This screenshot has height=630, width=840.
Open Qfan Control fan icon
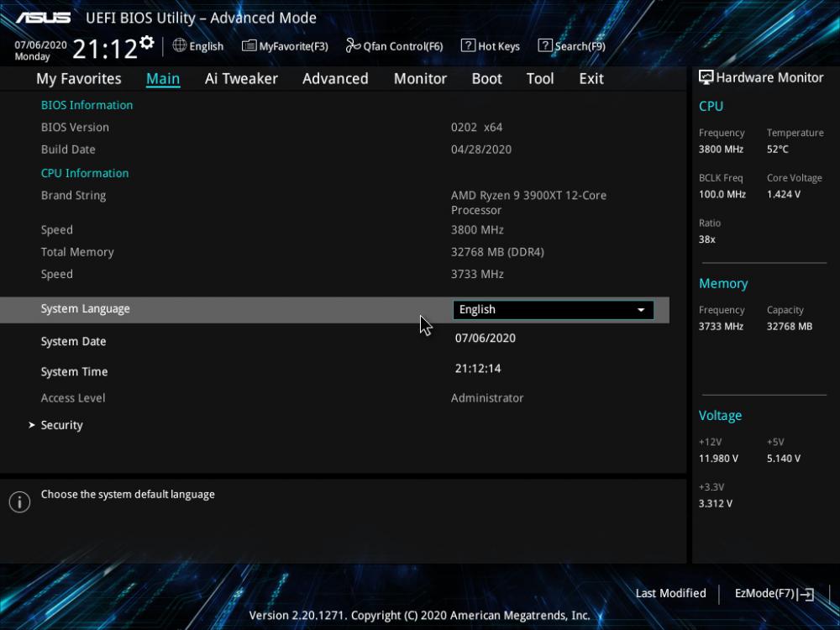point(353,45)
